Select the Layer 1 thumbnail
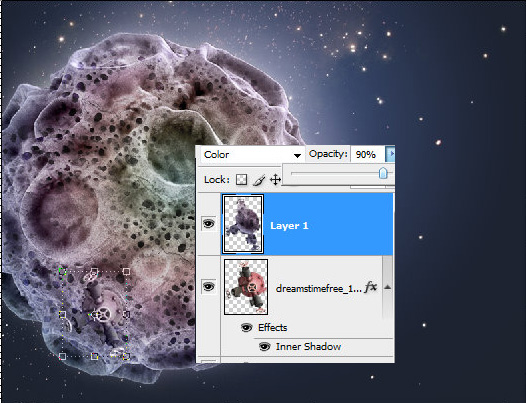526x403 pixels. 243,224
